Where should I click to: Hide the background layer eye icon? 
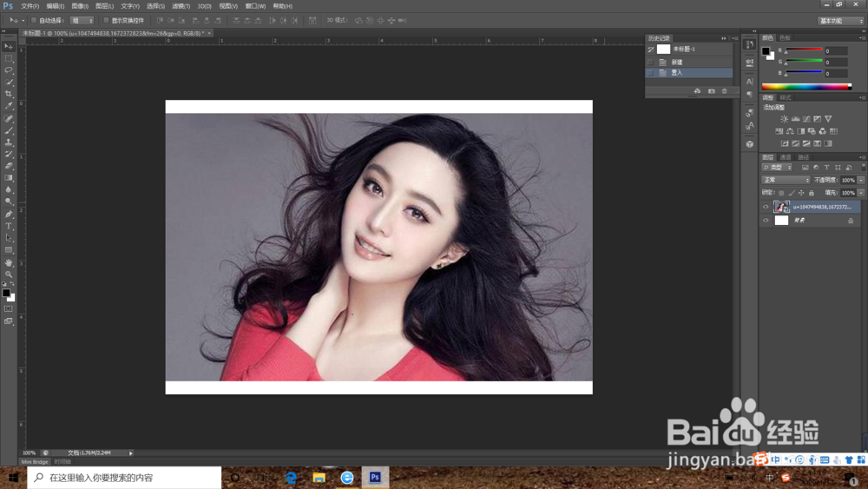pyautogui.click(x=766, y=221)
